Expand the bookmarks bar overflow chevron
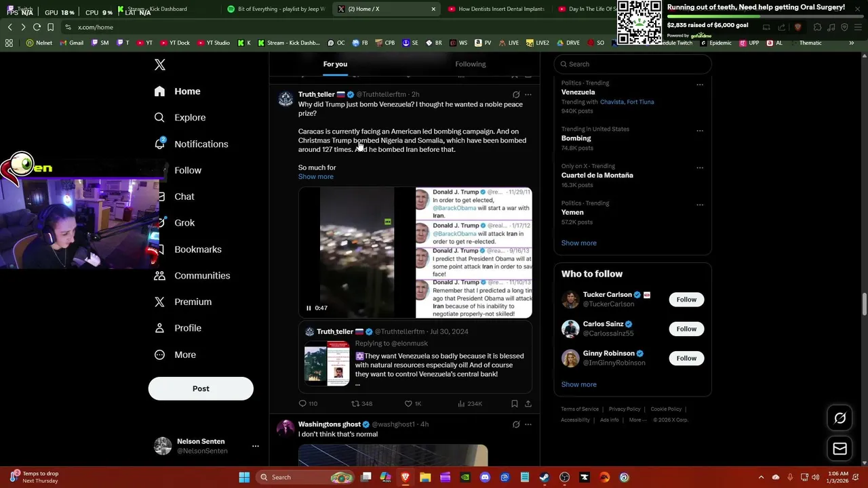 click(x=851, y=43)
